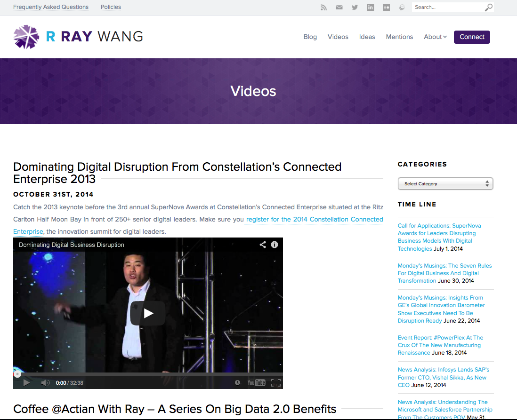Image resolution: width=517 pixels, height=420 pixels.
Task: Open 'Monday's Musings: The Seven Rules' timeline link
Action: point(444,273)
